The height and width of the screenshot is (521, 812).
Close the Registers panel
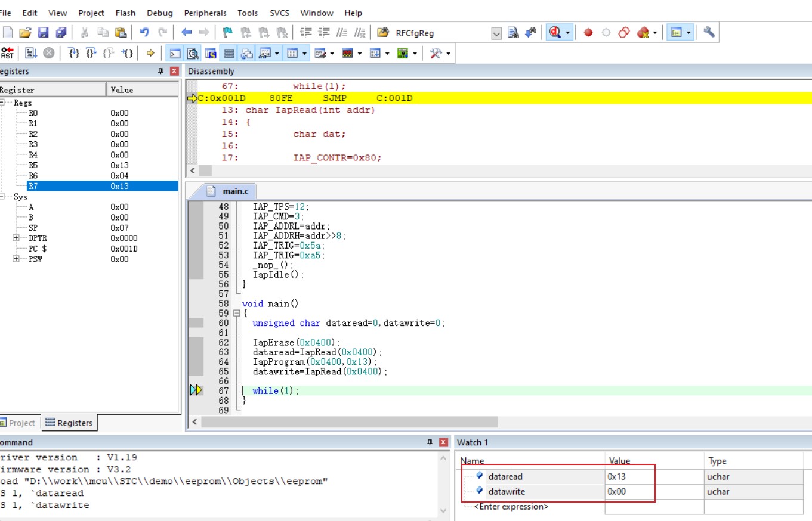click(x=174, y=71)
